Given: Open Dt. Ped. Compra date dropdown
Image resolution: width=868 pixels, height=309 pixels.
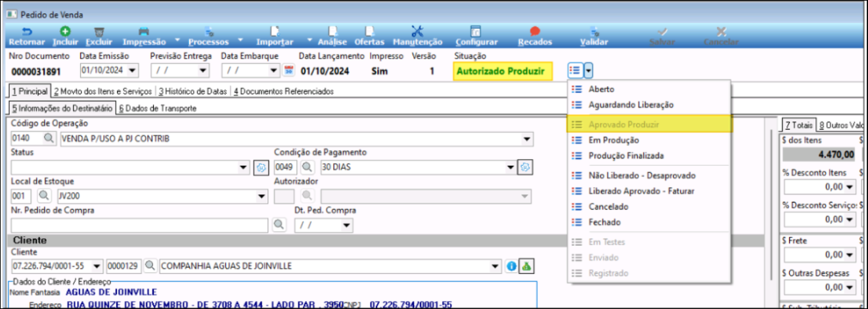Looking at the screenshot, I should click(345, 224).
